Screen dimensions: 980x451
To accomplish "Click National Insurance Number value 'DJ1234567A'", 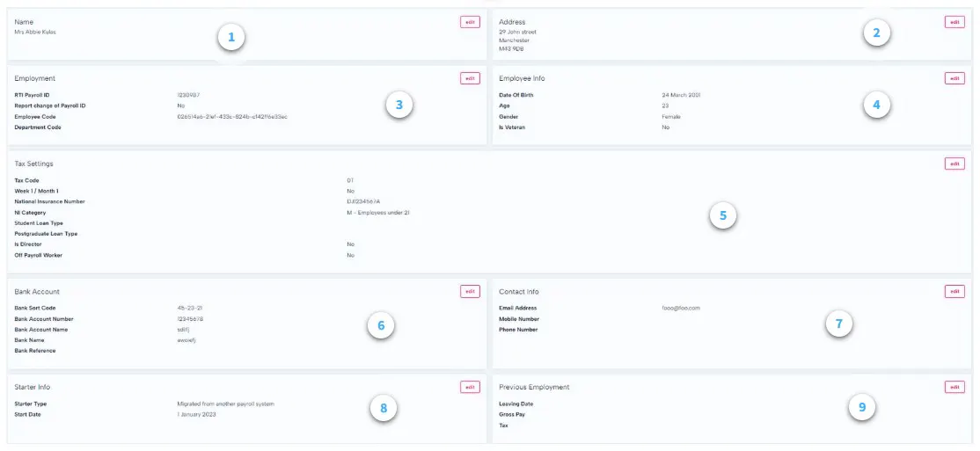I will click(x=363, y=201).
